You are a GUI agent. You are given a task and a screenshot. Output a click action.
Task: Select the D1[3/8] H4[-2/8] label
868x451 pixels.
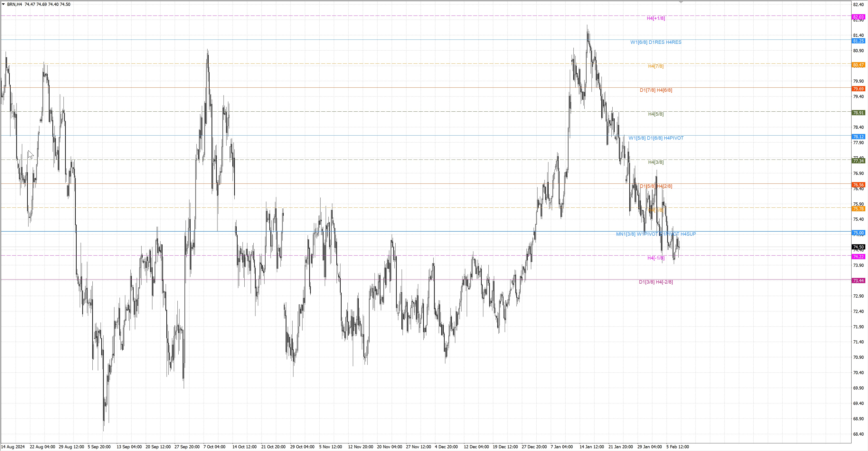[656, 282]
